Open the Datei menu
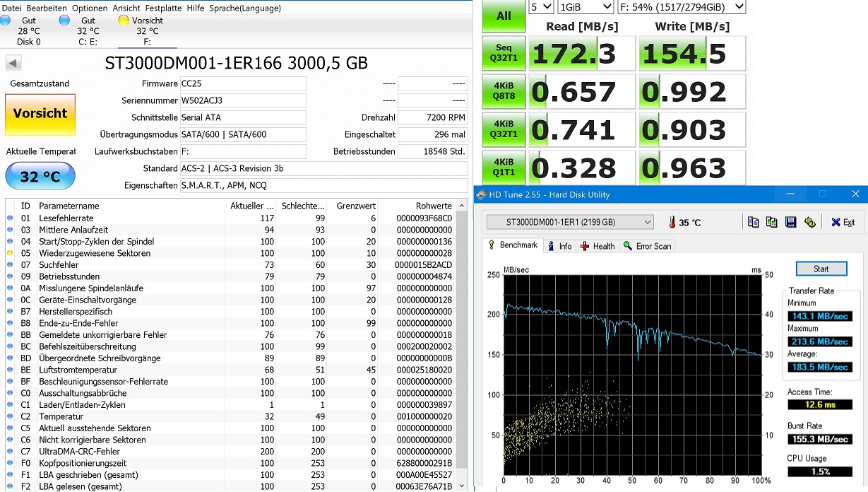The height and width of the screenshot is (492, 868). (x=11, y=8)
